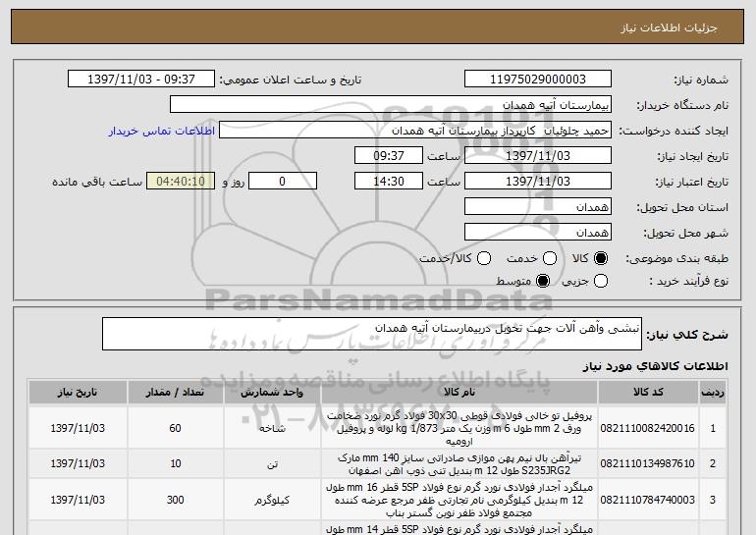
Task: Click the 14 mm rebar item name
Action: click(x=459, y=529)
